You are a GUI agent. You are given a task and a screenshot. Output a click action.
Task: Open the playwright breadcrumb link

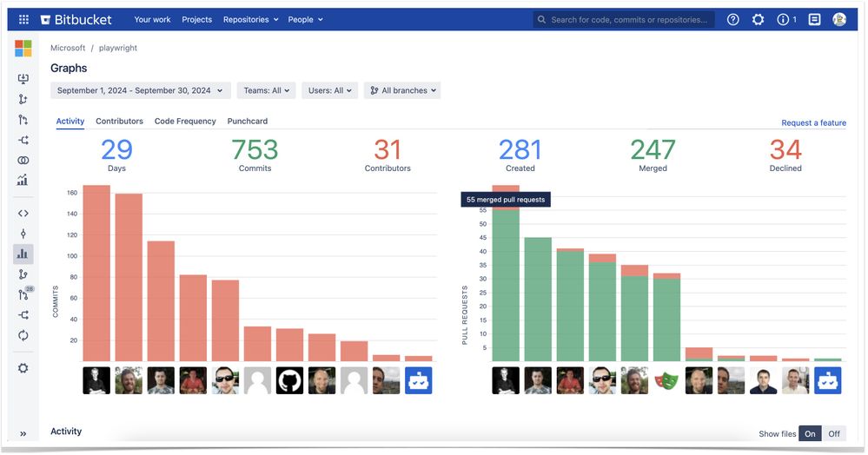[x=118, y=48]
